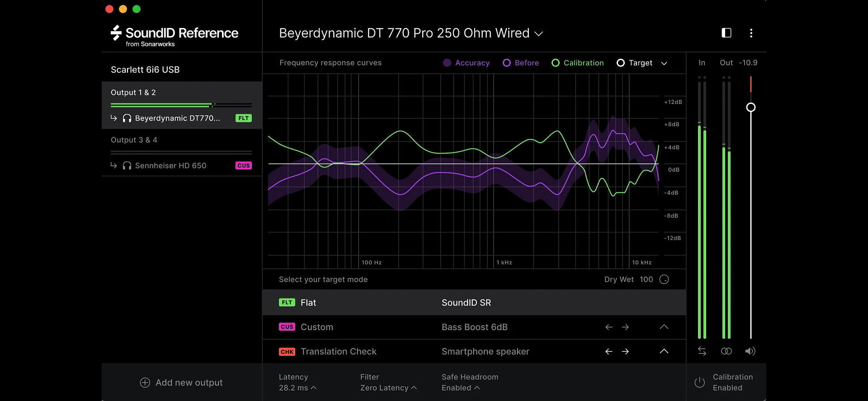Go to previous Translation Check preset arrow
This screenshot has height=401, width=868.
(x=609, y=351)
